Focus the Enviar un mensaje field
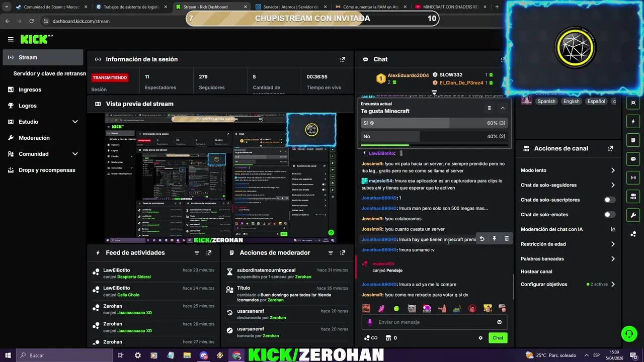644x362 pixels. [x=434, y=322]
